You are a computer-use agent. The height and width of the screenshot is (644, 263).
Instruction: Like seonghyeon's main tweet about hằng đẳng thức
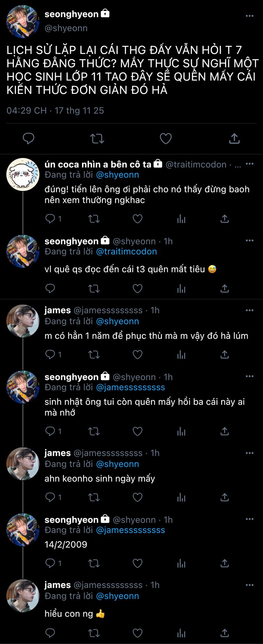point(165,139)
